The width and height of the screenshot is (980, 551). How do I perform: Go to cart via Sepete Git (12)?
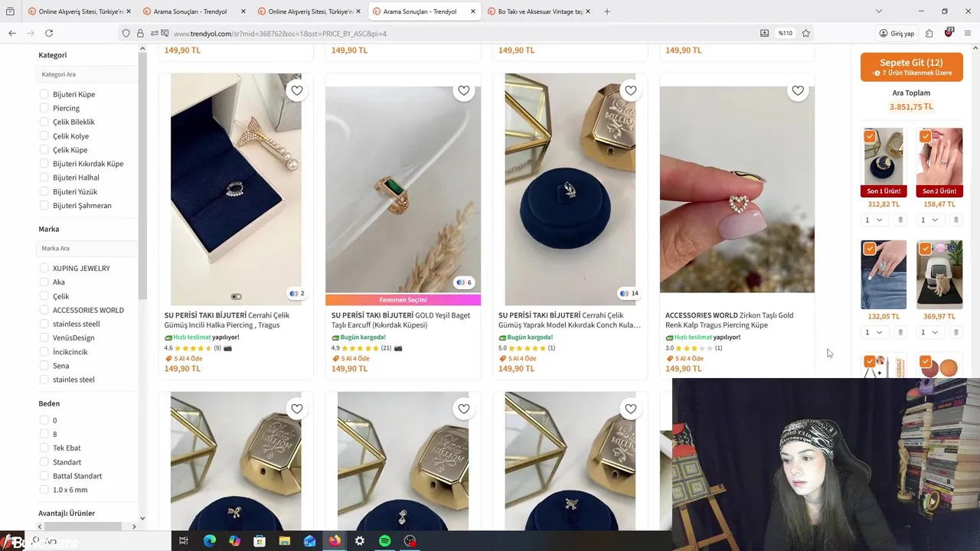click(911, 67)
